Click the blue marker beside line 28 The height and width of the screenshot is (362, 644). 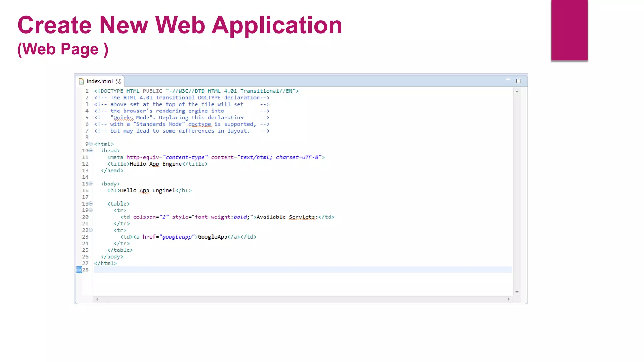click(x=79, y=270)
